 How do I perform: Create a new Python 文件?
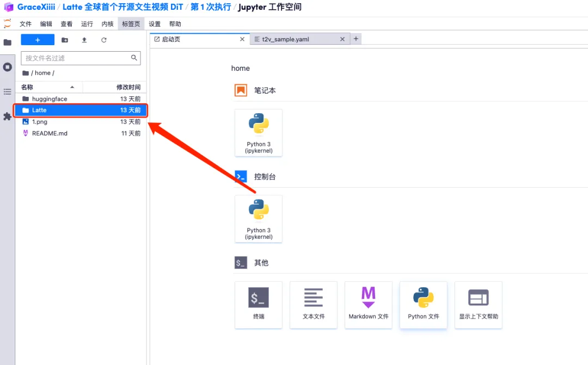[x=423, y=305]
